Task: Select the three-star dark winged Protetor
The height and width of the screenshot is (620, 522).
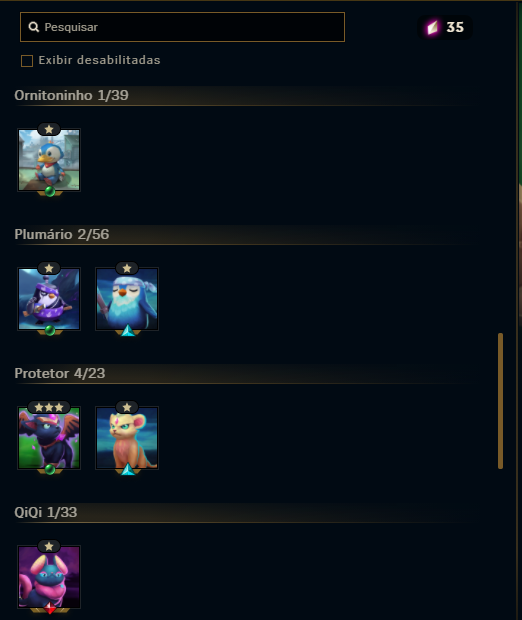Action: tap(49, 438)
